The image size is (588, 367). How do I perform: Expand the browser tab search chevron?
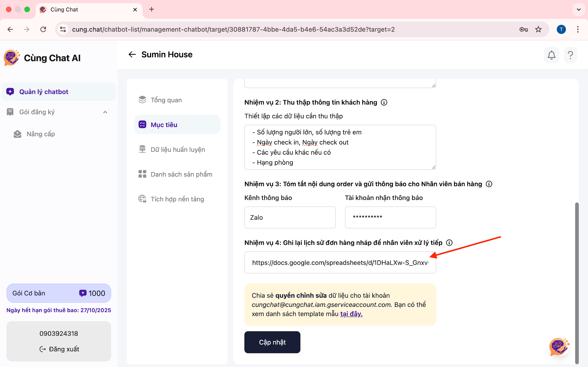coord(579,9)
